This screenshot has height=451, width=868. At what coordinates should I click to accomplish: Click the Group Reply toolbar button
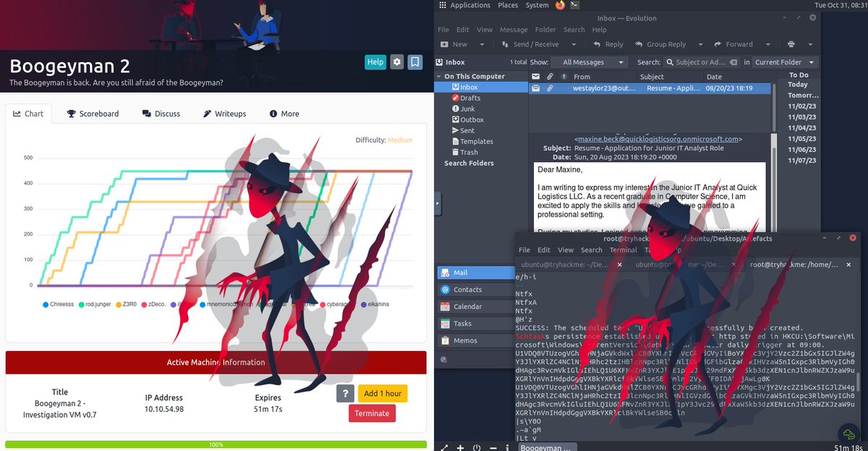click(660, 44)
